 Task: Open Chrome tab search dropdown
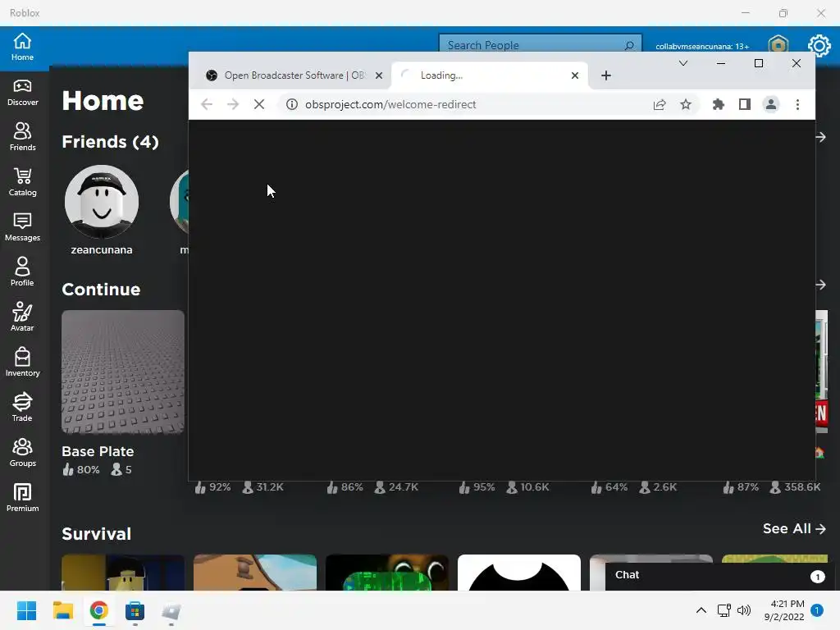tap(683, 63)
